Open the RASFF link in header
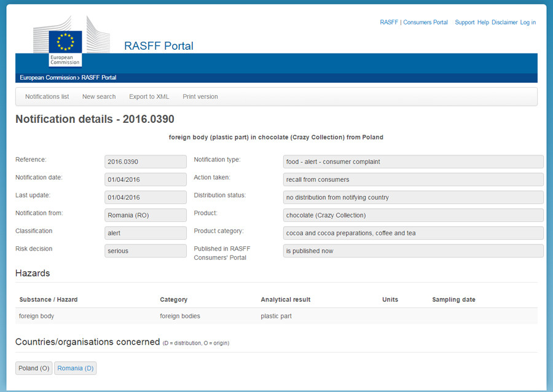The height and width of the screenshot is (392, 553). coord(389,23)
